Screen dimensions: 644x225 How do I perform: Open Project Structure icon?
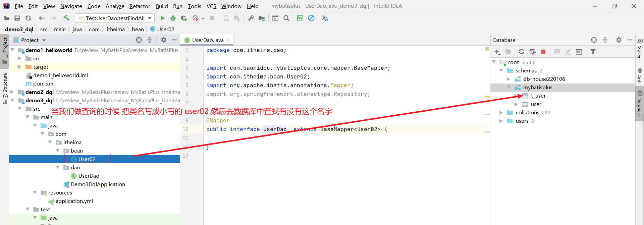[x=262, y=18]
